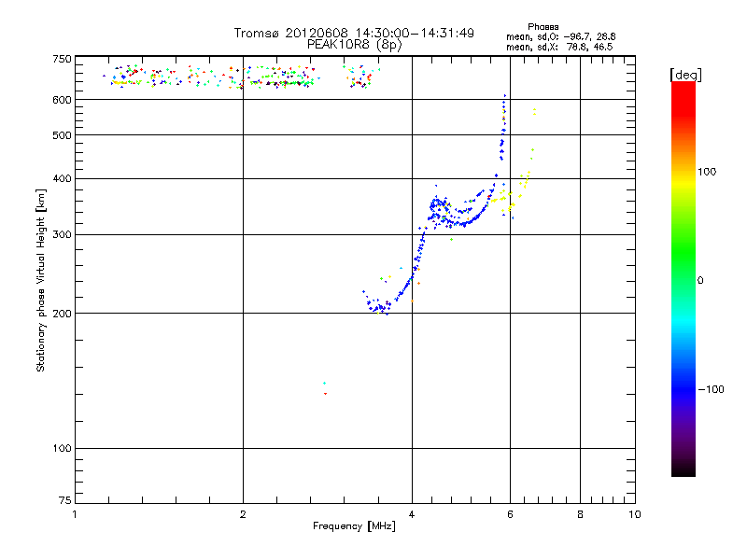Click the lone green point just below 300 km
The width and height of the screenshot is (747, 560).
pos(451,240)
